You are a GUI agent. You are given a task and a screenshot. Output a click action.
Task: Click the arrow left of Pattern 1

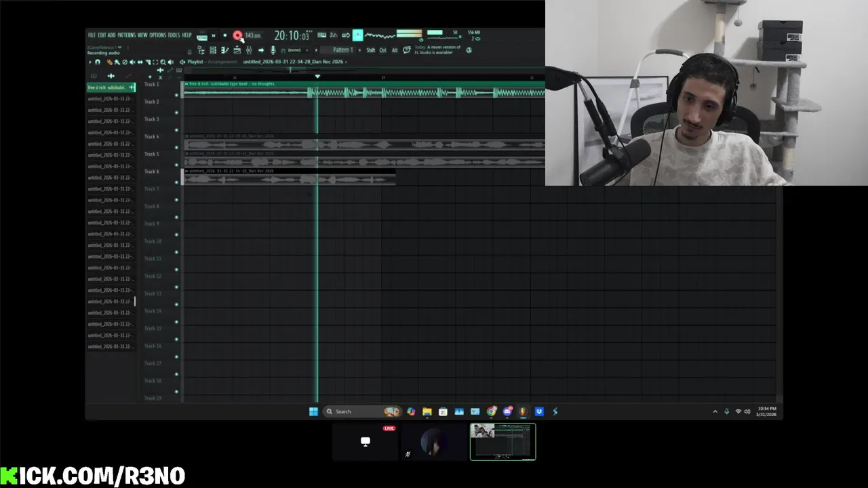[x=316, y=50]
